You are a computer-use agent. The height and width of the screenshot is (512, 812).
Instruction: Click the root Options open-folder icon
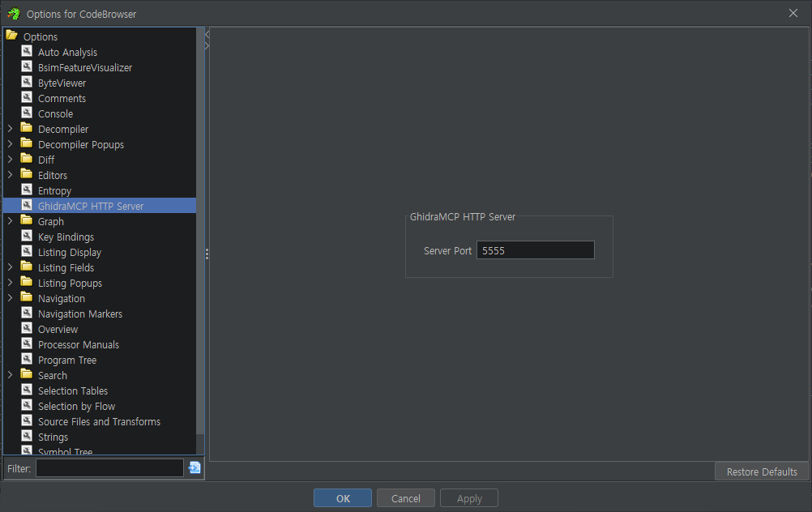coord(12,35)
